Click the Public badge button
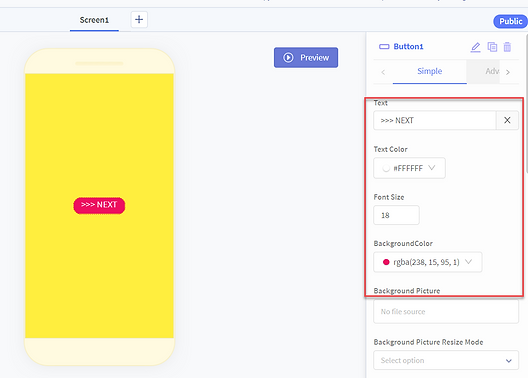 coord(510,21)
